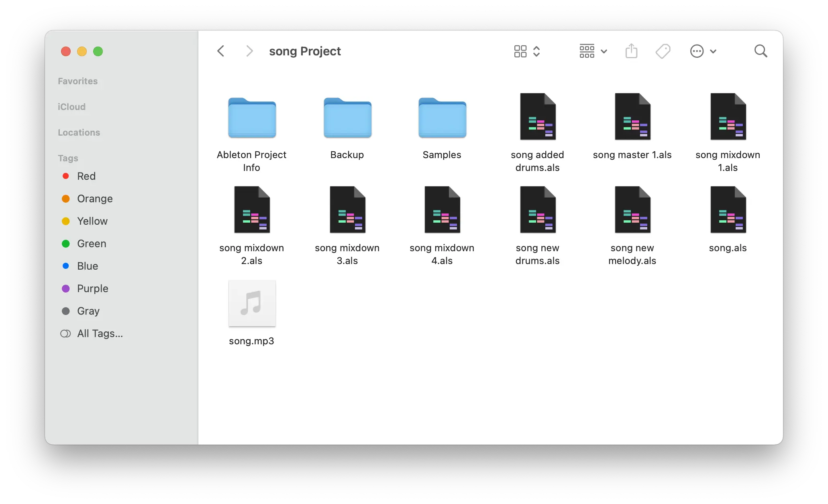Select the Red tag in sidebar
Viewport: 828px width, 504px height.
[86, 176]
